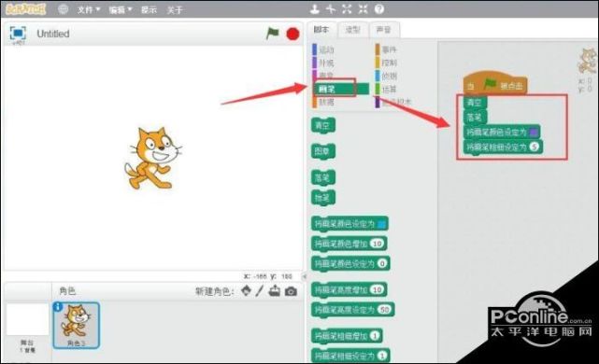Edit the value 50 in 将画笔亮度设定为 block

(x=385, y=310)
